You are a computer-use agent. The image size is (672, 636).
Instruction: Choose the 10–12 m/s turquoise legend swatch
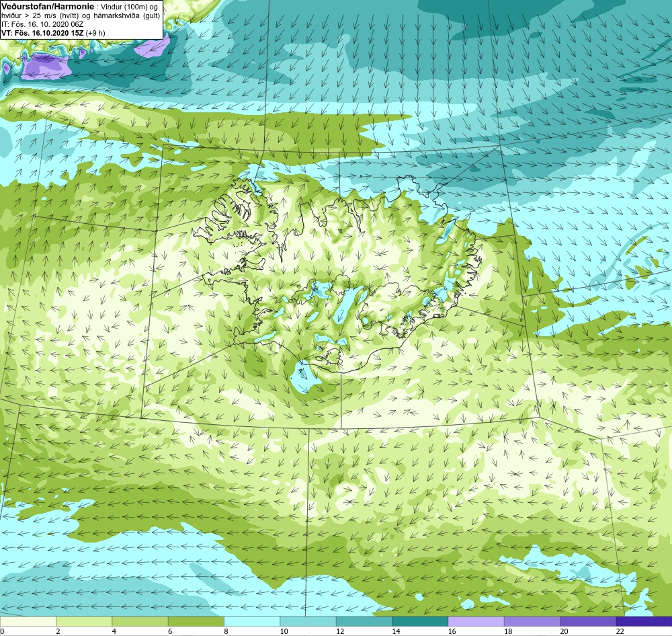pyautogui.click(x=308, y=621)
